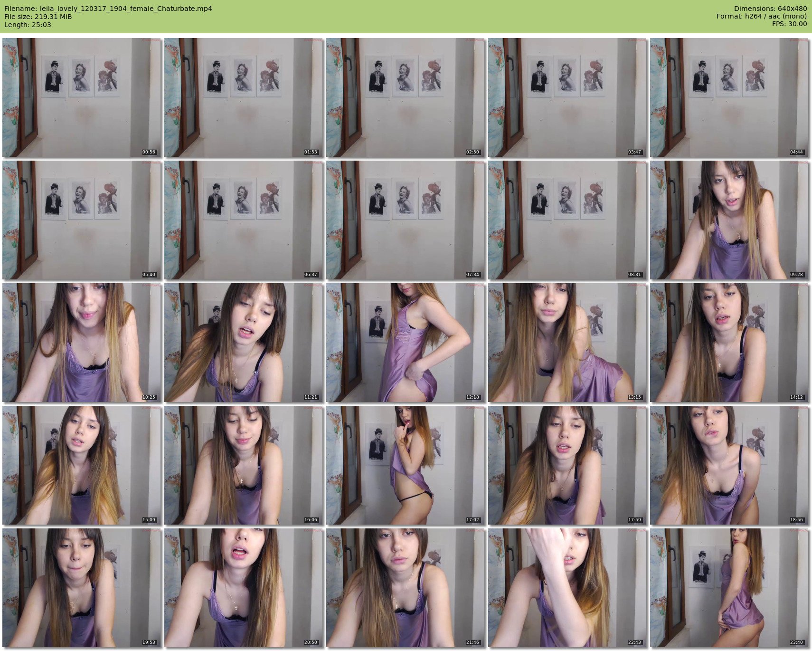Select the "Dimensions: 640x480" text

point(770,9)
